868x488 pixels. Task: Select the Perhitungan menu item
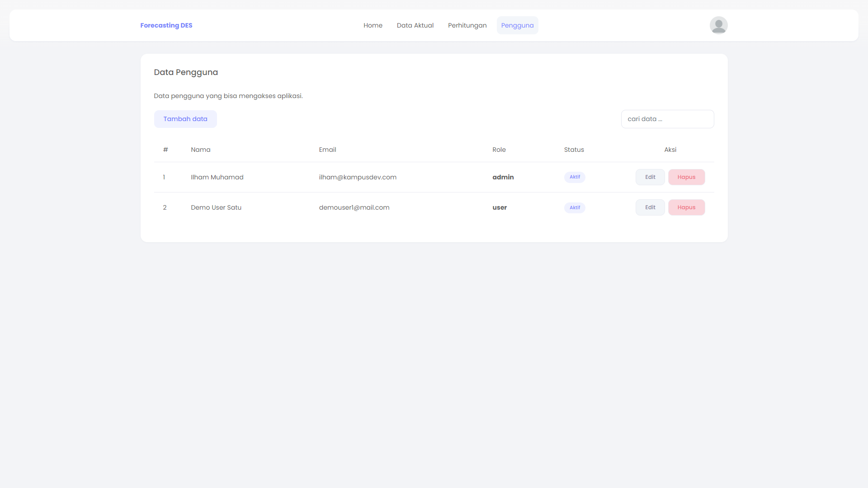tap(467, 25)
